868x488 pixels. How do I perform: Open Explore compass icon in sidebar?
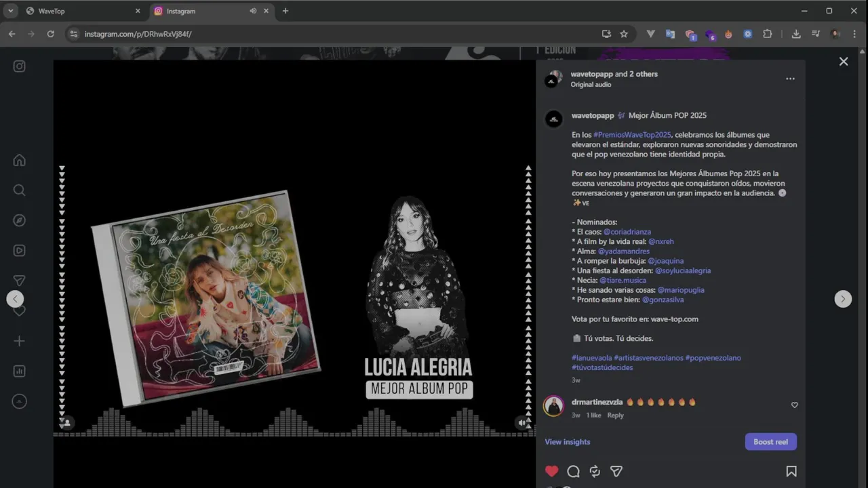[x=20, y=220]
